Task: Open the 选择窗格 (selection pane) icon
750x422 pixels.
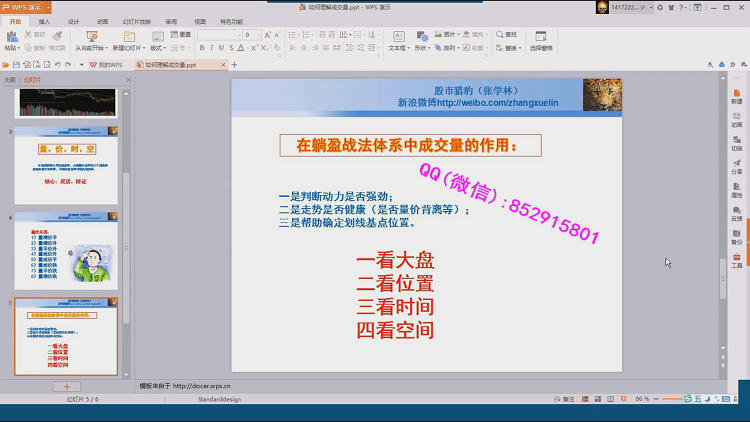Action: 540,36
